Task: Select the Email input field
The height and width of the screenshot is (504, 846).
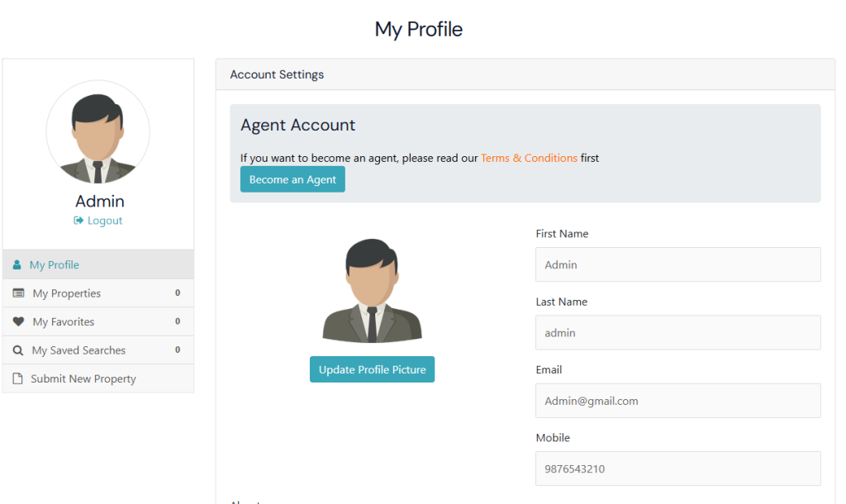Action: coord(677,401)
